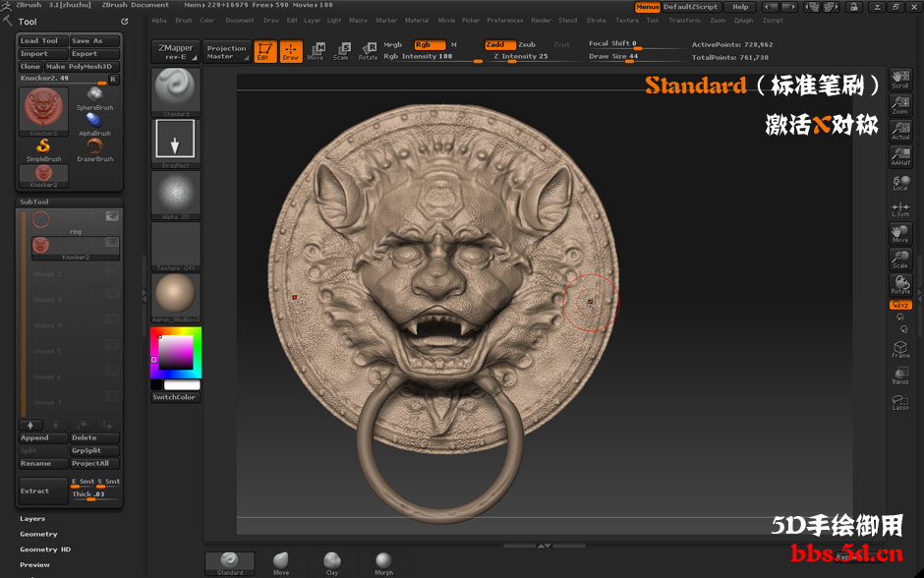Image resolution: width=924 pixels, height=578 pixels.
Task: Open the Preferences menu
Action: (504, 20)
